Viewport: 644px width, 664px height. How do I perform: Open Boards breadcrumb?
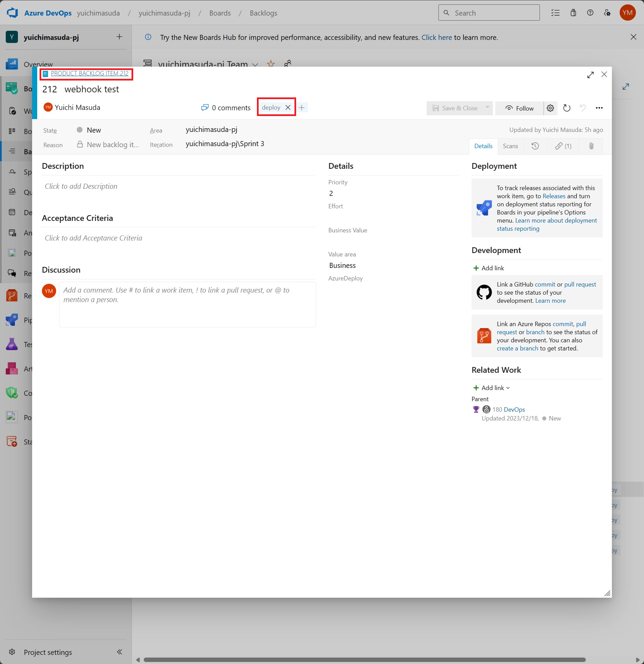click(x=220, y=13)
